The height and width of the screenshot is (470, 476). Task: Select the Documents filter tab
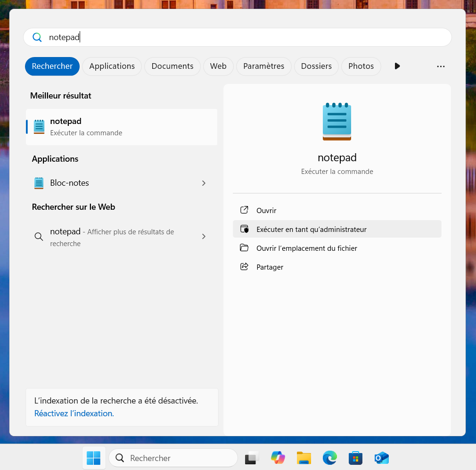point(172,66)
